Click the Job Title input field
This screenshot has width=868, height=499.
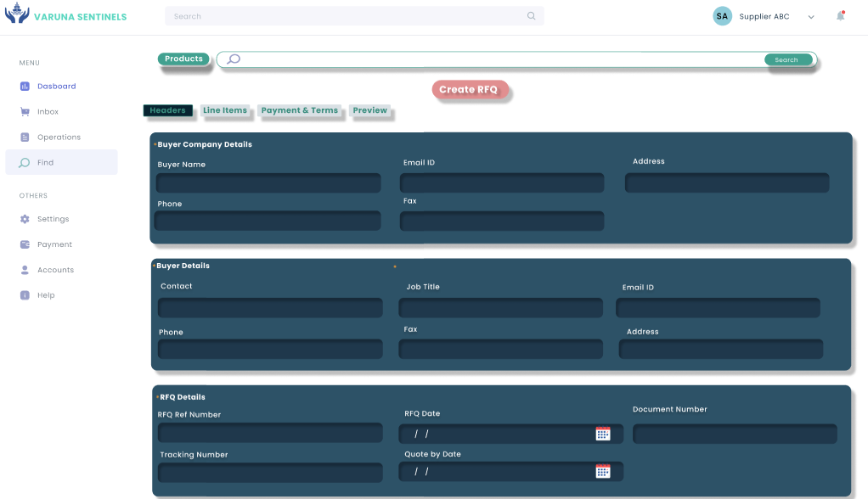pos(500,307)
